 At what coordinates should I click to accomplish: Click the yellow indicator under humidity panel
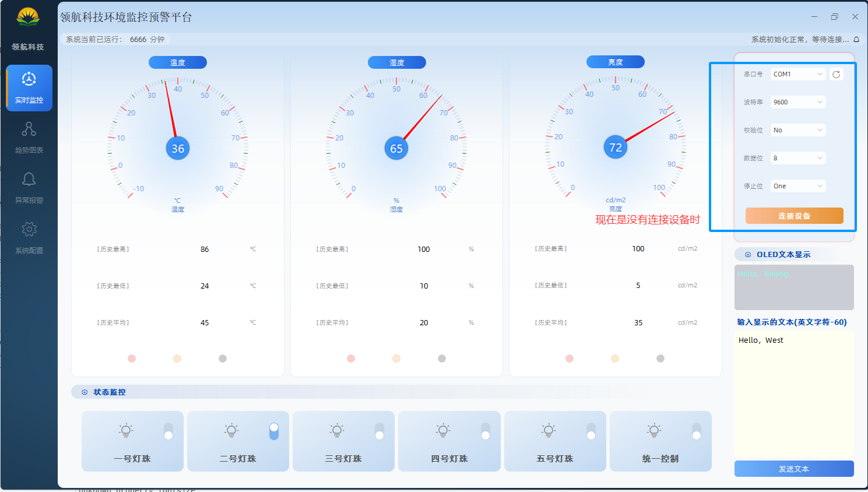click(x=396, y=359)
